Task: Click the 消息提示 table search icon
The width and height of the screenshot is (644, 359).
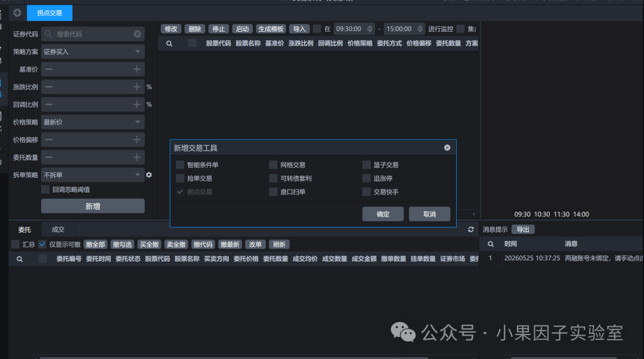Action: pos(491,244)
